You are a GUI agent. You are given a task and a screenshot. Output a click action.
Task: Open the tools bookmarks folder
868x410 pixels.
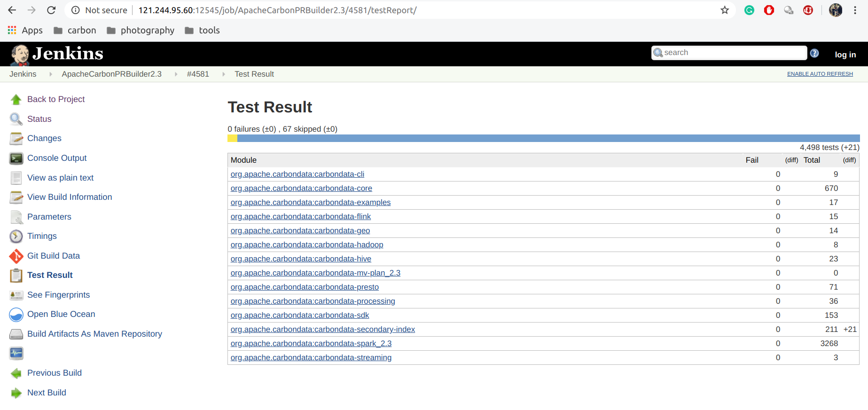pos(202,31)
